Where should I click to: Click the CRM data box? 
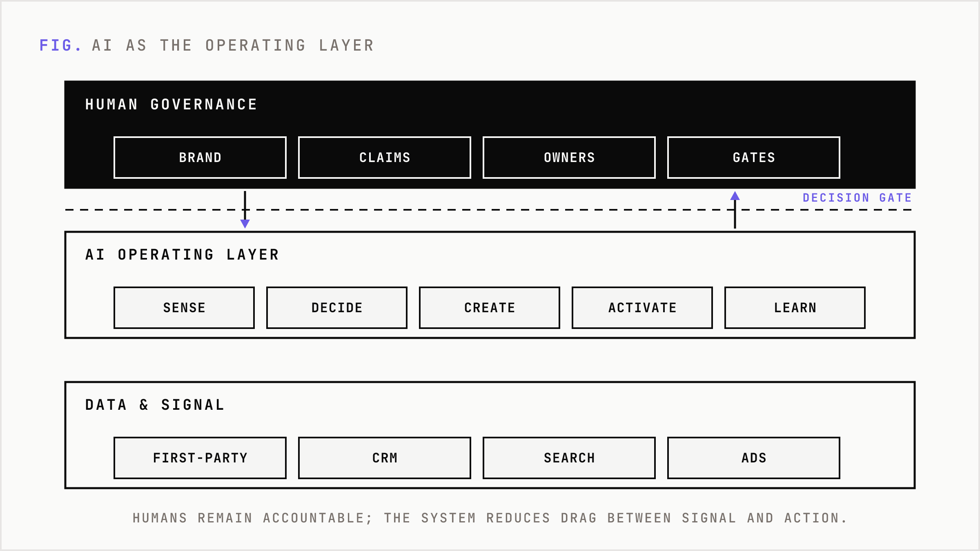(x=385, y=458)
